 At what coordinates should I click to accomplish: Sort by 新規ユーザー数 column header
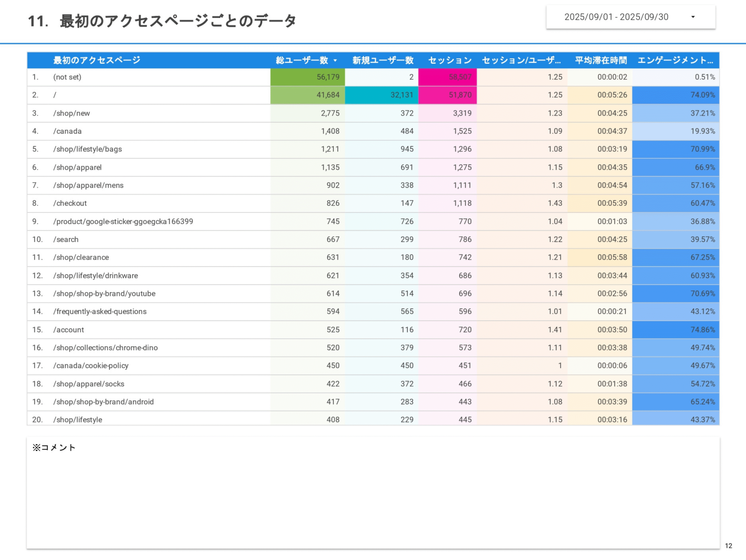click(383, 60)
